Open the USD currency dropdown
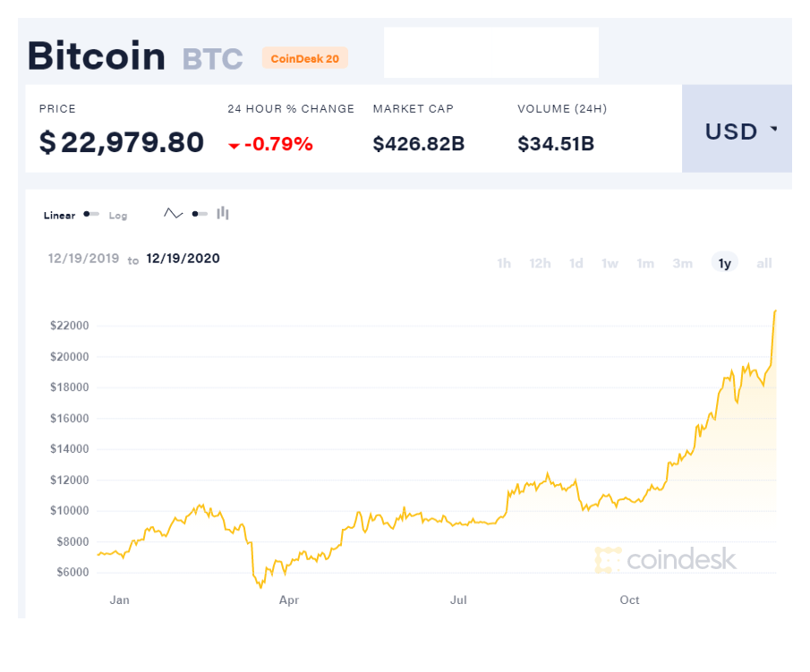The image size is (810, 672). [740, 131]
